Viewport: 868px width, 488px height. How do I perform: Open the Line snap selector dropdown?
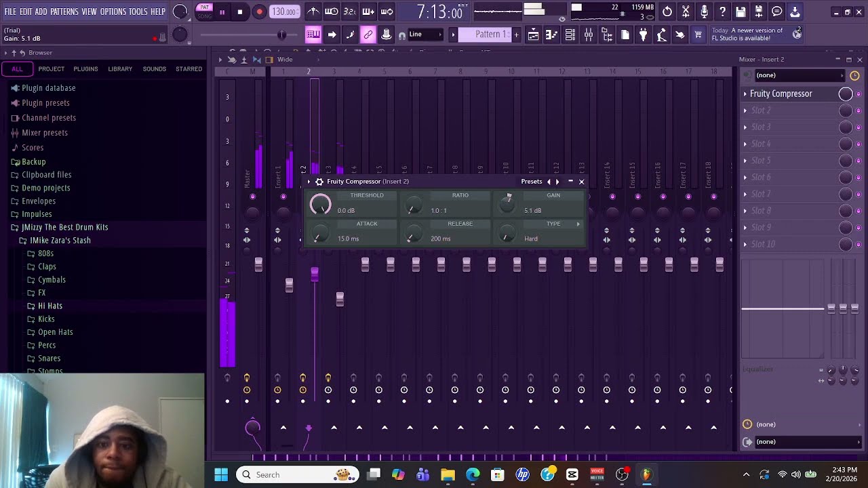point(425,35)
